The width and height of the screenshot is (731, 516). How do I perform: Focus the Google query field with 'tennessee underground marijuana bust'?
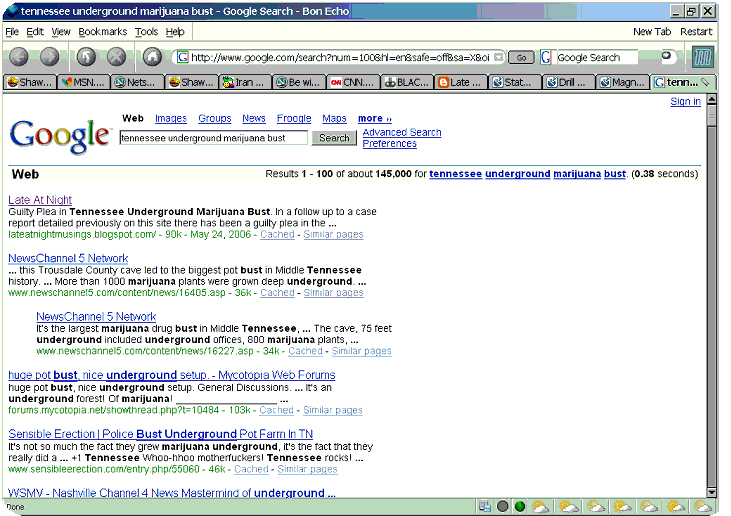[x=214, y=138]
